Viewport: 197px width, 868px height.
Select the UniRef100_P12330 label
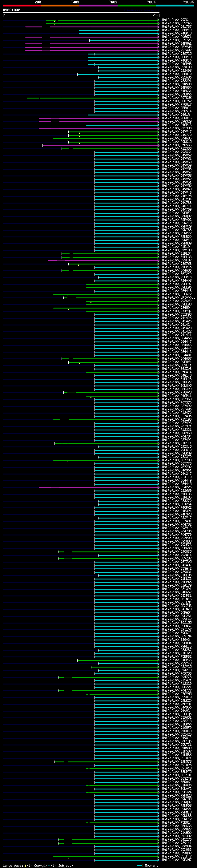[x=176, y=128]
